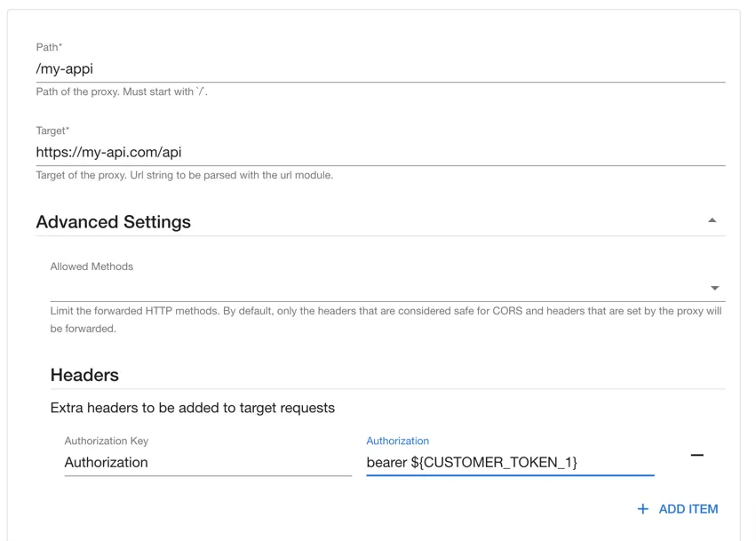The width and height of the screenshot is (756, 541).
Task: Open the Allowed Methods dropdown arrow
Action: click(x=715, y=288)
